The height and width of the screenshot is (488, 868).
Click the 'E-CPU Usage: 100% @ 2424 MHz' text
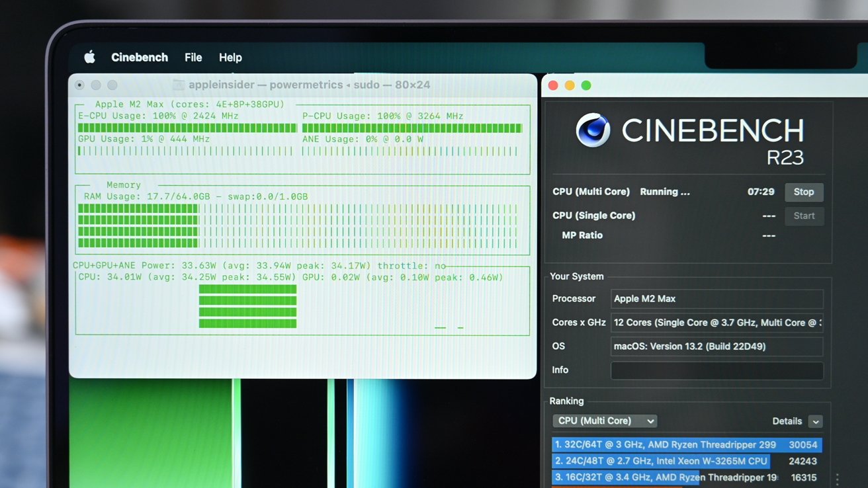(x=158, y=116)
